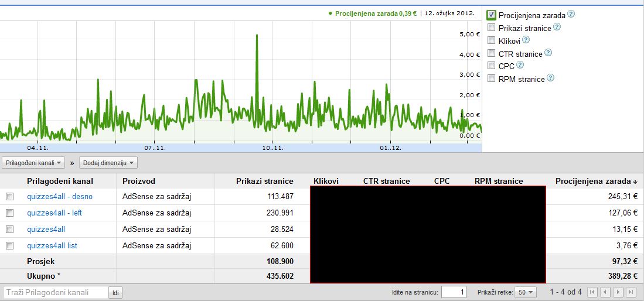The height and width of the screenshot is (301, 644).
Task: Click the 97,32 € average earnings value
Action: (625, 262)
